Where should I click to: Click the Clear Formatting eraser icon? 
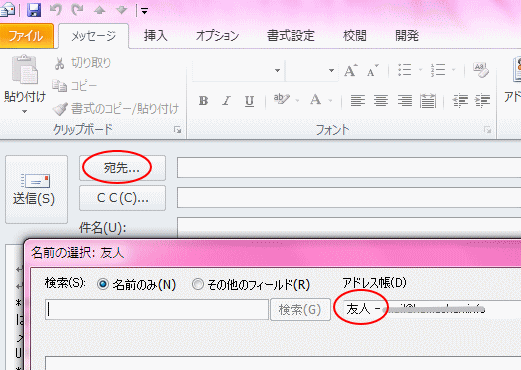(x=480, y=70)
